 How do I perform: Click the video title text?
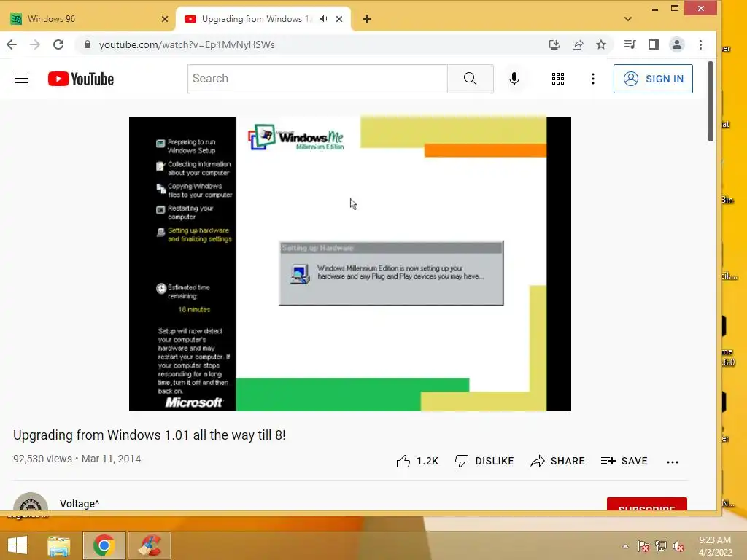149,435
